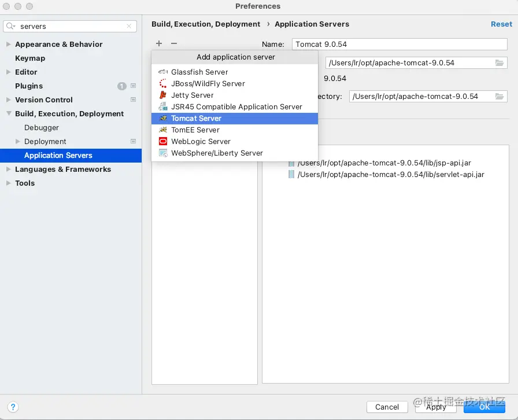
Task: Expand the Editor section arrow
Action: (9, 72)
